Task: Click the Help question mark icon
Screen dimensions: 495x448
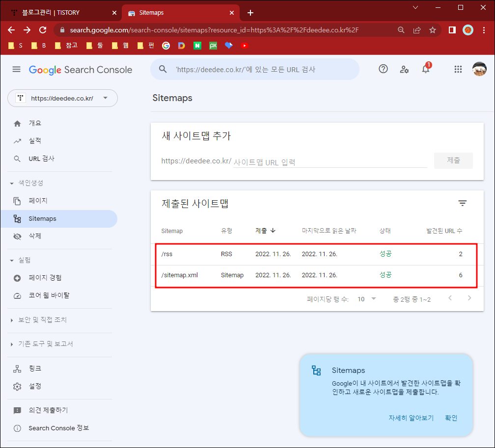Action: [x=383, y=69]
